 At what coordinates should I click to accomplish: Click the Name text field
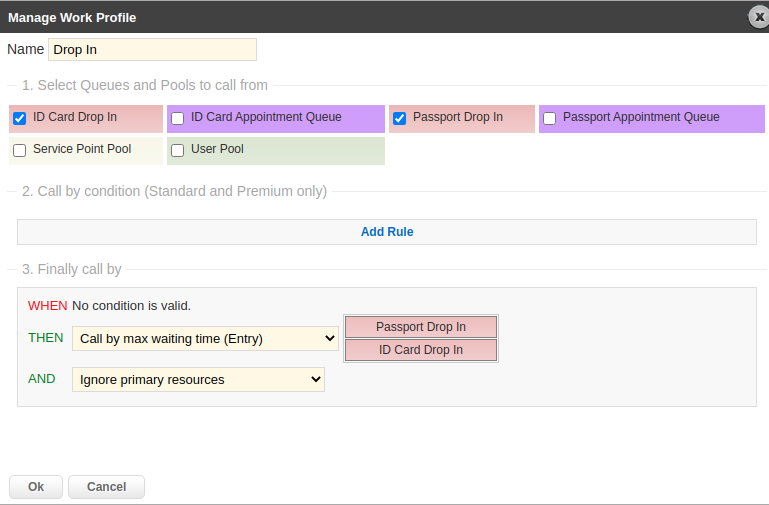point(152,49)
